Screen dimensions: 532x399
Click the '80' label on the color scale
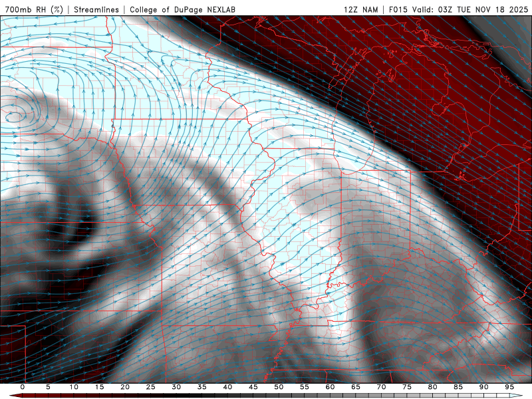click(433, 387)
